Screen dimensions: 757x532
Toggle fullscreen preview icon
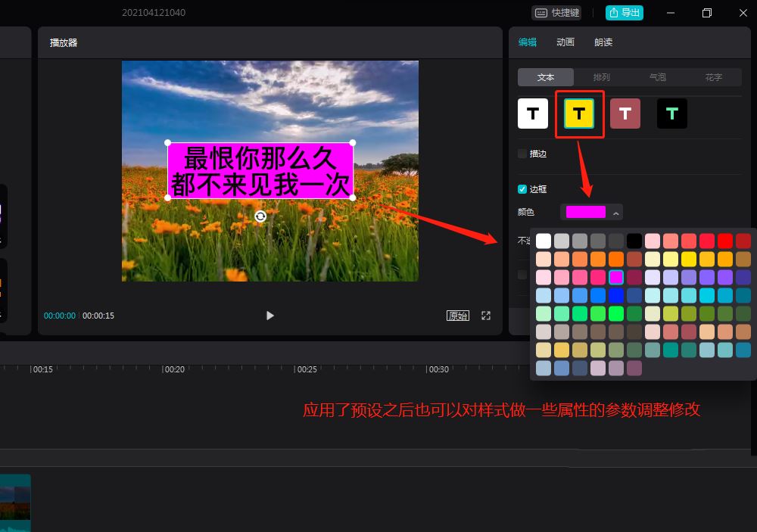click(x=486, y=316)
